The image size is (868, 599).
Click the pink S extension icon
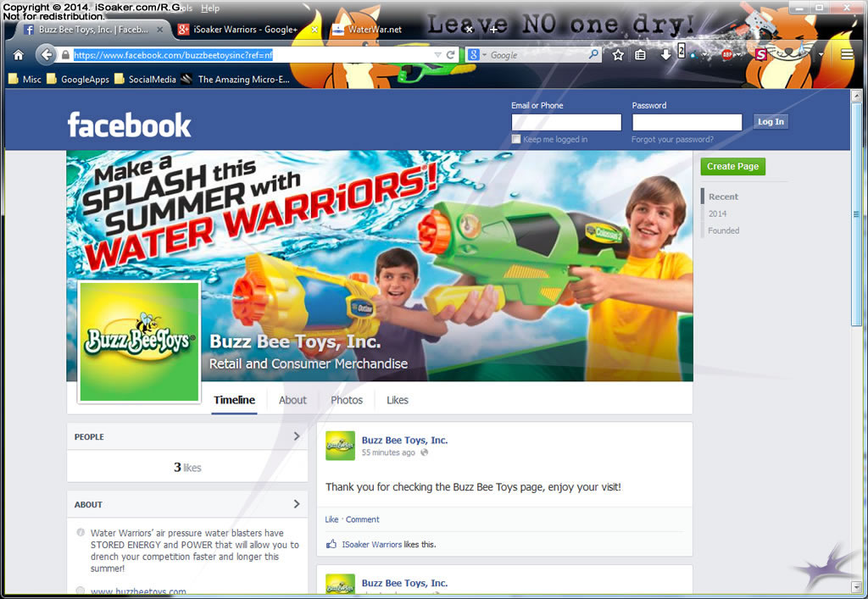point(761,55)
